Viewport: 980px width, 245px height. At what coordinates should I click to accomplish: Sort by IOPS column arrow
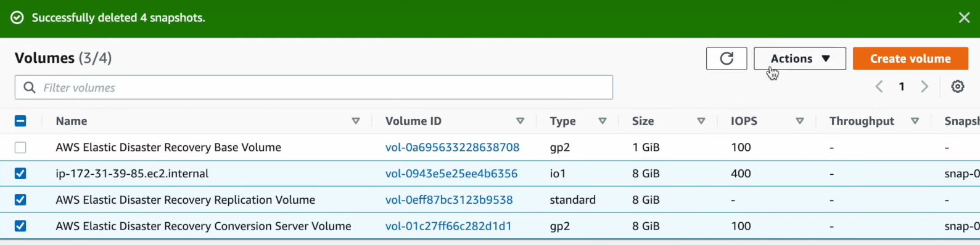800,121
